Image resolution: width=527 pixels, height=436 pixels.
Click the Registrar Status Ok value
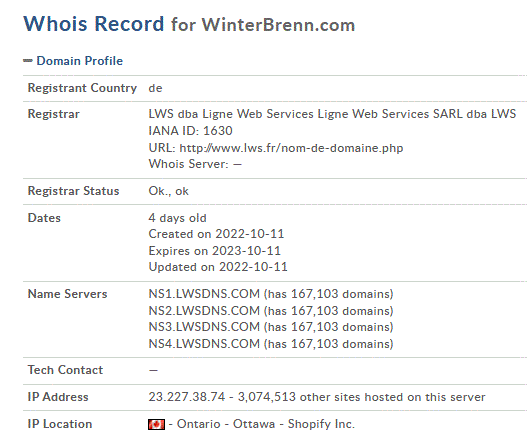pos(168,191)
